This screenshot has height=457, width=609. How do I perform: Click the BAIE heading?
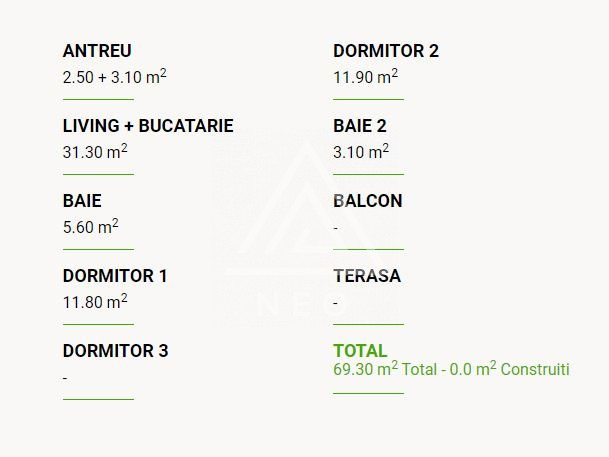[x=82, y=201]
